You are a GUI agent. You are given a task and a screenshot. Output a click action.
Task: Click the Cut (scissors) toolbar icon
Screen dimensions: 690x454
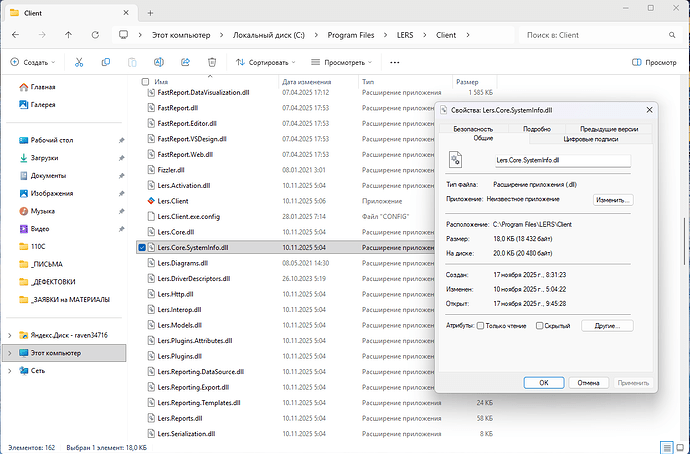tap(78, 62)
